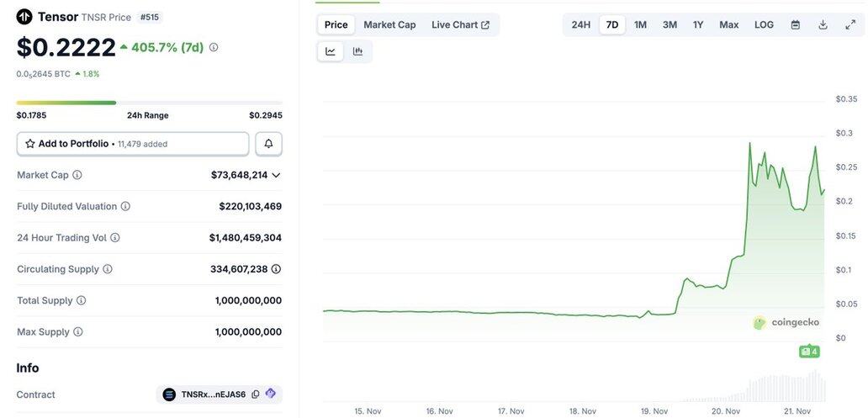Image resolution: width=868 pixels, height=418 pixels.
Task: Show info for Fully Diluted Valuation
Action: point(125,206)
